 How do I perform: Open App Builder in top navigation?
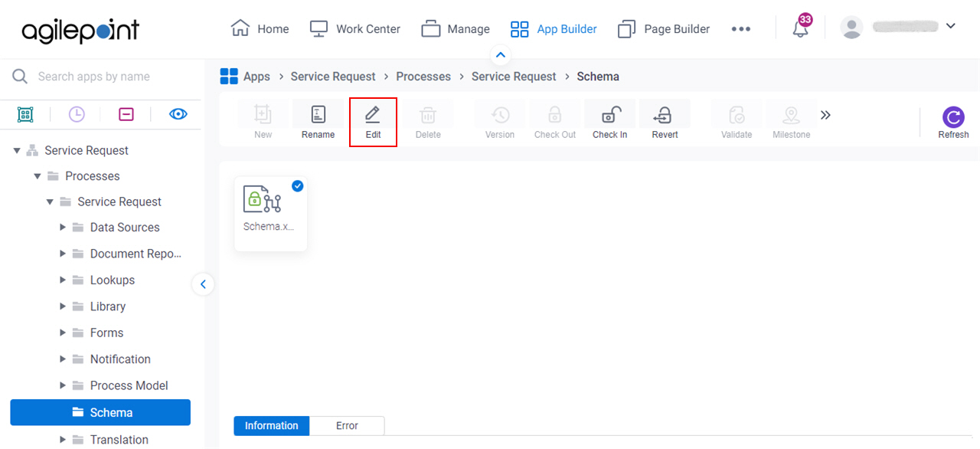pyautogui.click(x=554, y=29)
